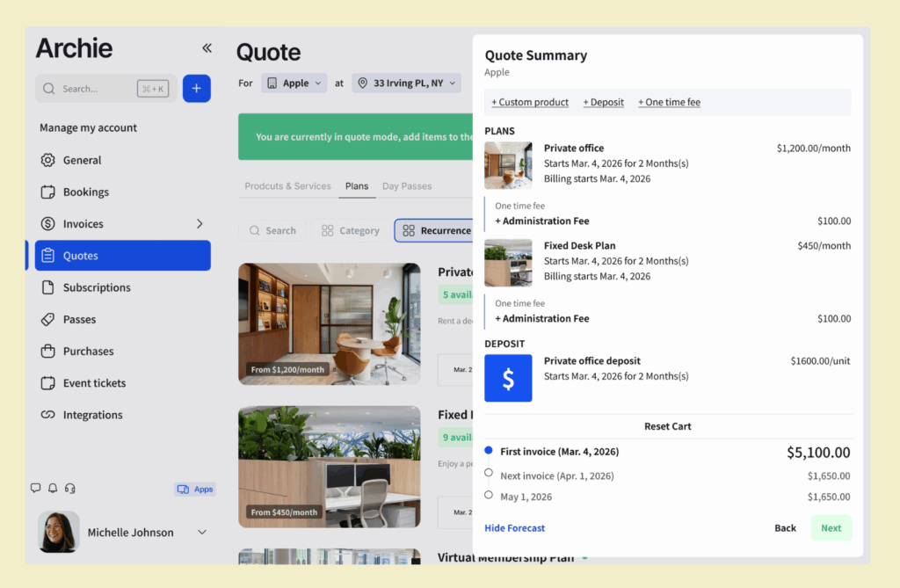Screen dimensions: 900x588
Task: Click the Recurrence filter icon
Action: (x=410, y=230)
